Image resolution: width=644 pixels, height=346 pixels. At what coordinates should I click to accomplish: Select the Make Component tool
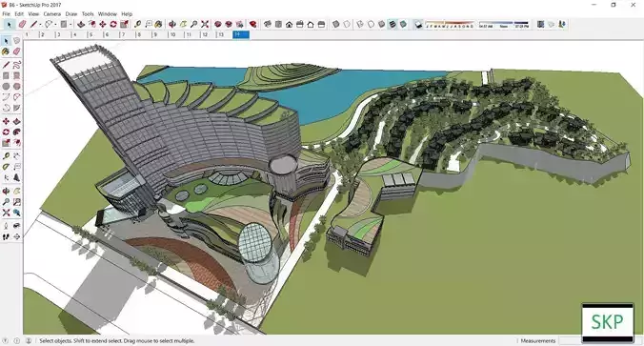(16, 41)
